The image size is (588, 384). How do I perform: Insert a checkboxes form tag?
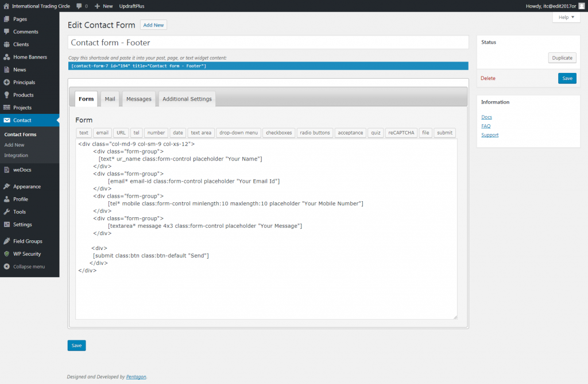278,133
